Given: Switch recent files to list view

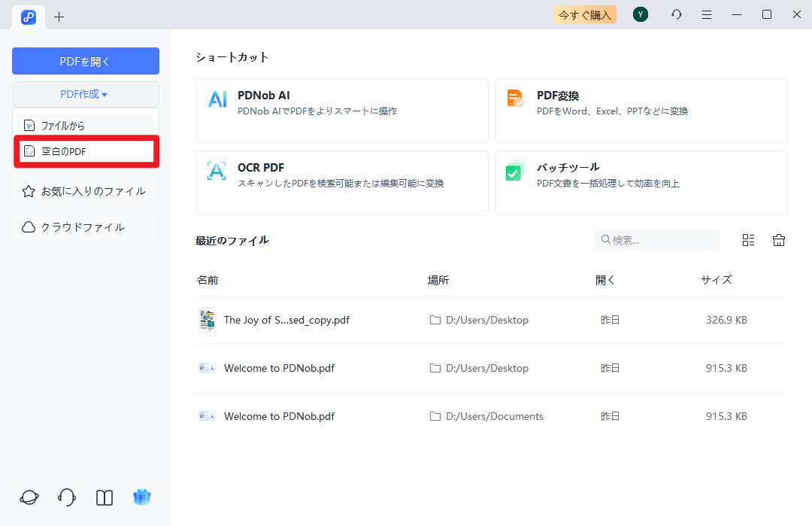Looking at the screenshot, I should tap(748, 239).
